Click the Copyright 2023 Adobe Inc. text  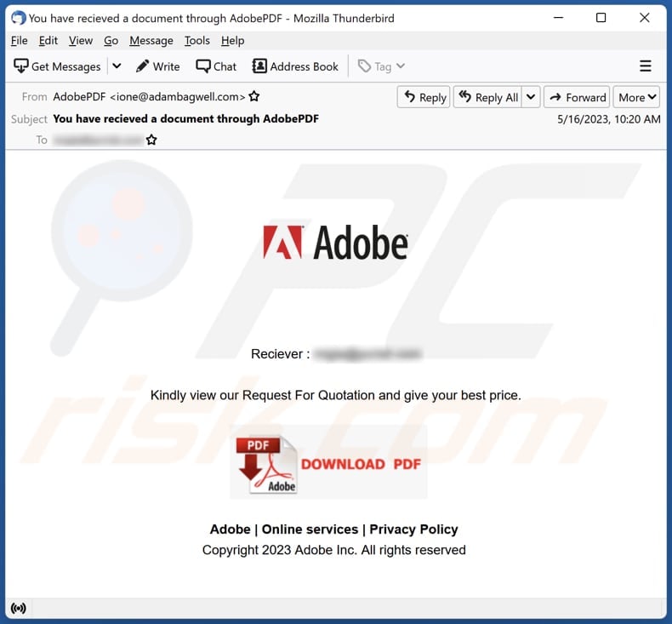(333, 550)
